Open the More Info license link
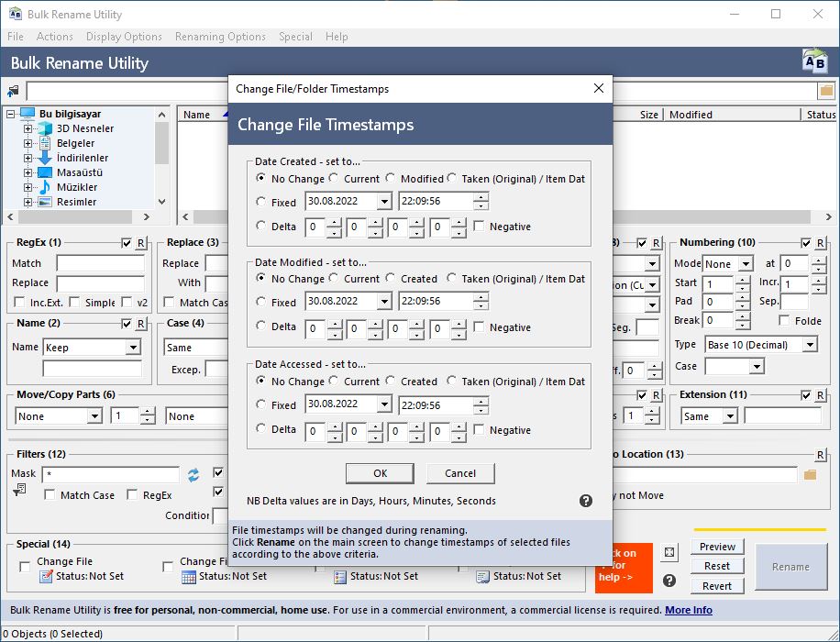 point(689,610)
